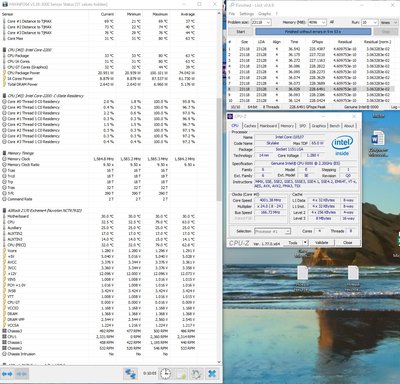Click the Start button in LinX
Image resolution: width=400 pixels, height=384 pixels.
(241, 32)
